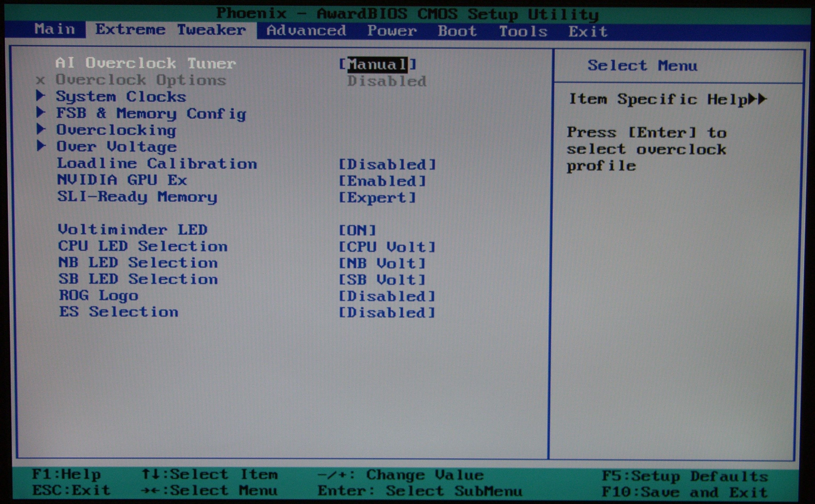Viewport: 815px width, 504px height.
Task: Click the Phoenix AwardBIOS title text
Action: pos(407,14)
